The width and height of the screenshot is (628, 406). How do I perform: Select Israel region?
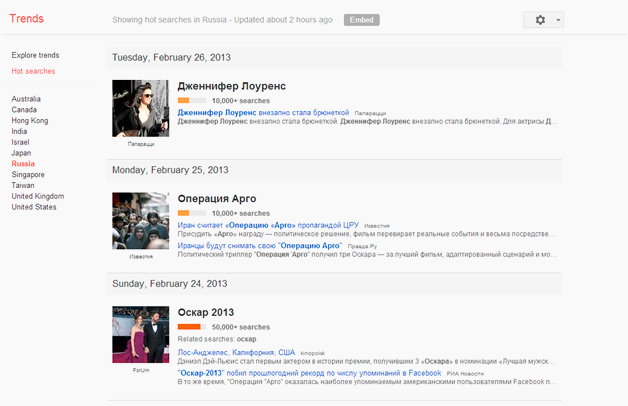pyautogui.click(x=20, y=142)
